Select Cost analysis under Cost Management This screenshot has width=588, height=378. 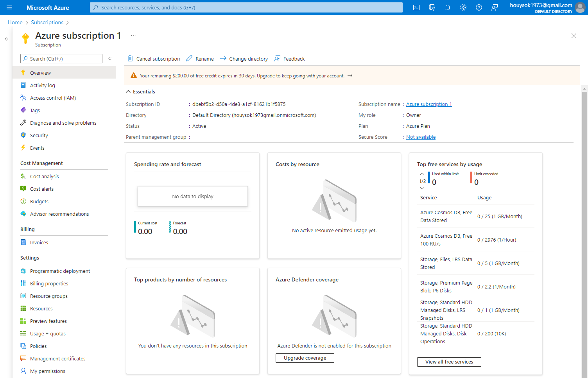(x=44, y=176)
